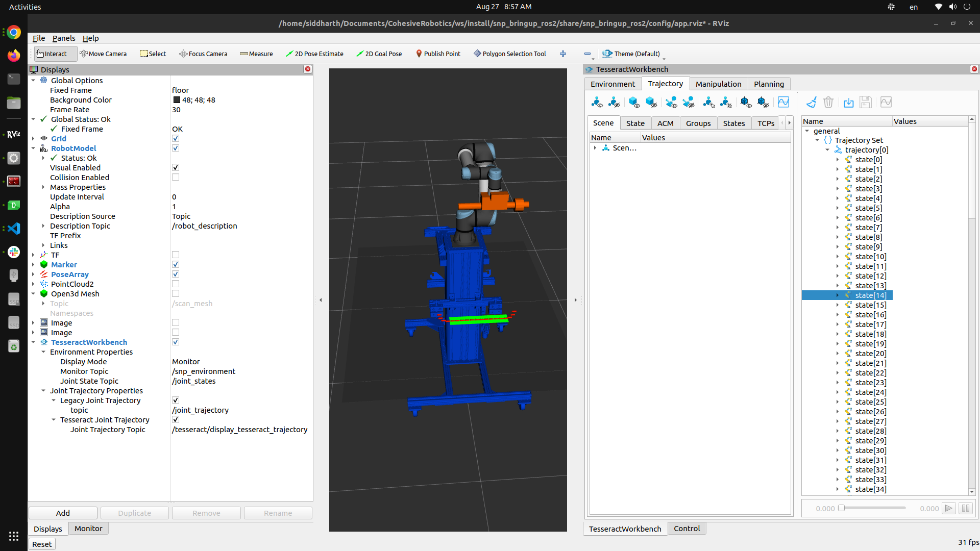Select the Publish Point tool
Image resolution: width=980 pixels, height=551 pixels.
[438, 54]
